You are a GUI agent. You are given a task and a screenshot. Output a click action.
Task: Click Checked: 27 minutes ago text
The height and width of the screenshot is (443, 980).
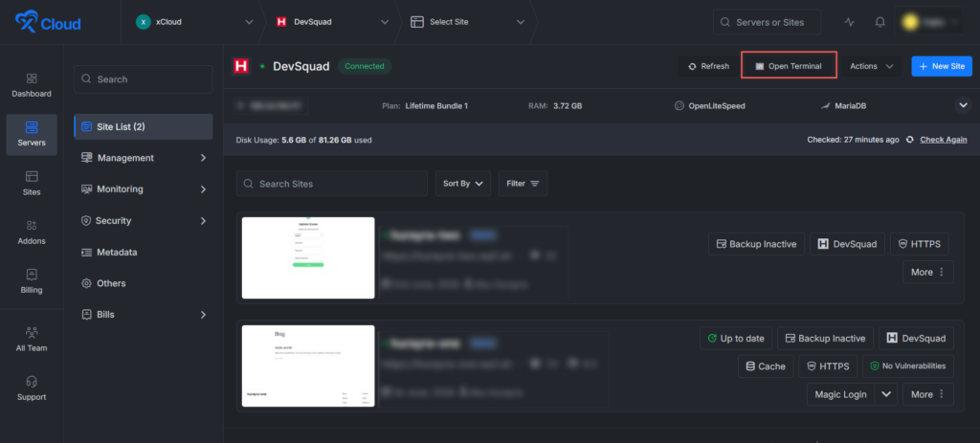tap(853, 140)
